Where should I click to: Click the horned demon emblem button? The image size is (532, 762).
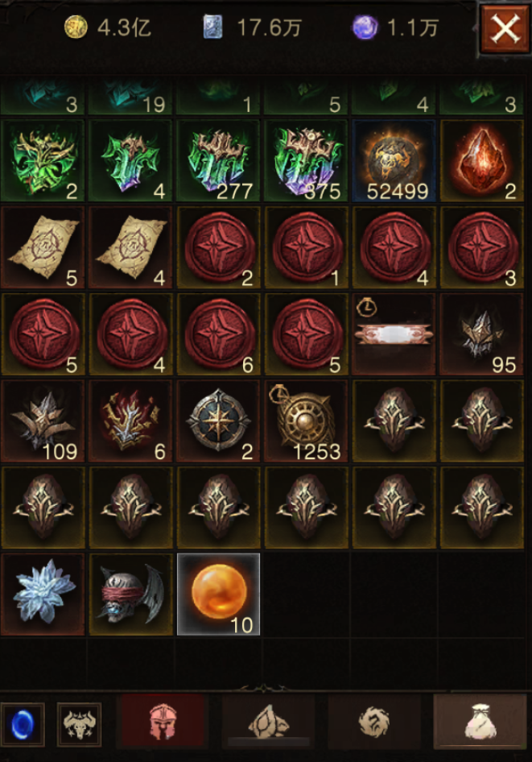click(80, 724)
